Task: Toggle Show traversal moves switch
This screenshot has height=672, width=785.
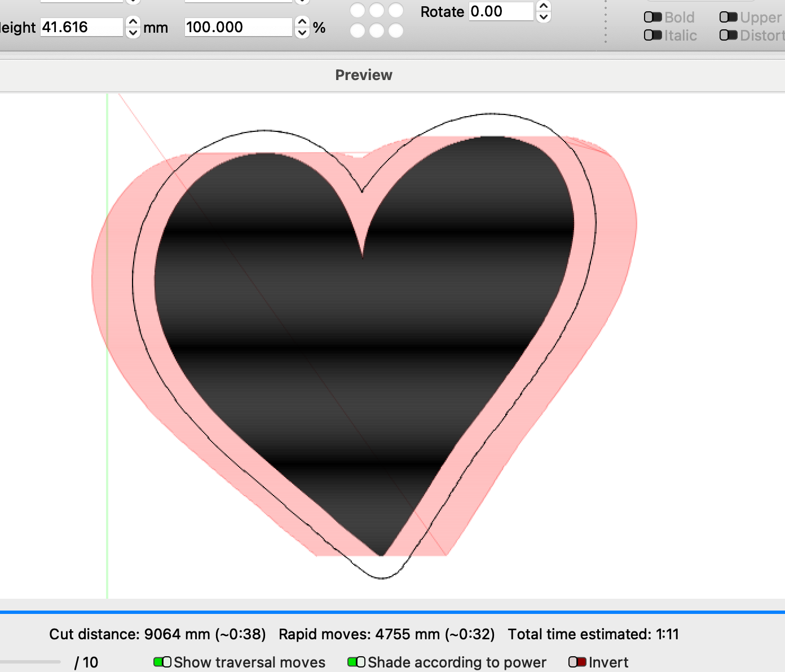Action: coord(162,662)
